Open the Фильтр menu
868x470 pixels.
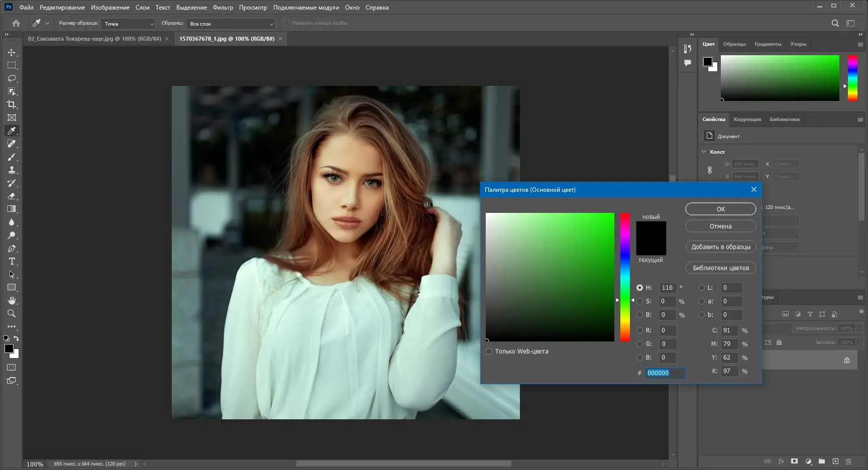pyautogui.click(x=223, y=8)
